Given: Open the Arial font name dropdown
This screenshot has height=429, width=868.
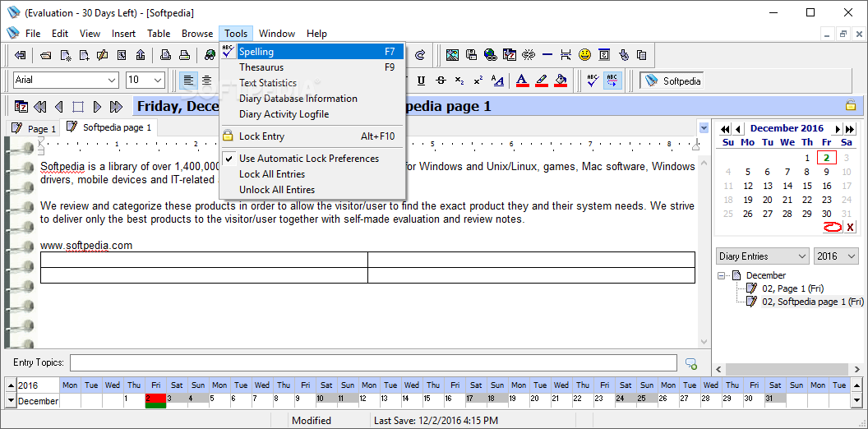Looking at the screenshot, I should (113, 81).
